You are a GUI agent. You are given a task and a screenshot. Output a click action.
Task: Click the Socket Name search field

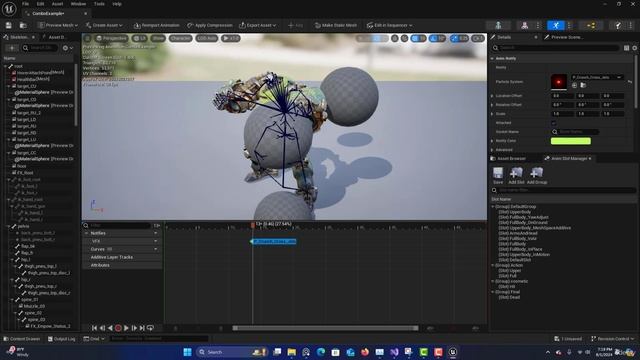575,132
